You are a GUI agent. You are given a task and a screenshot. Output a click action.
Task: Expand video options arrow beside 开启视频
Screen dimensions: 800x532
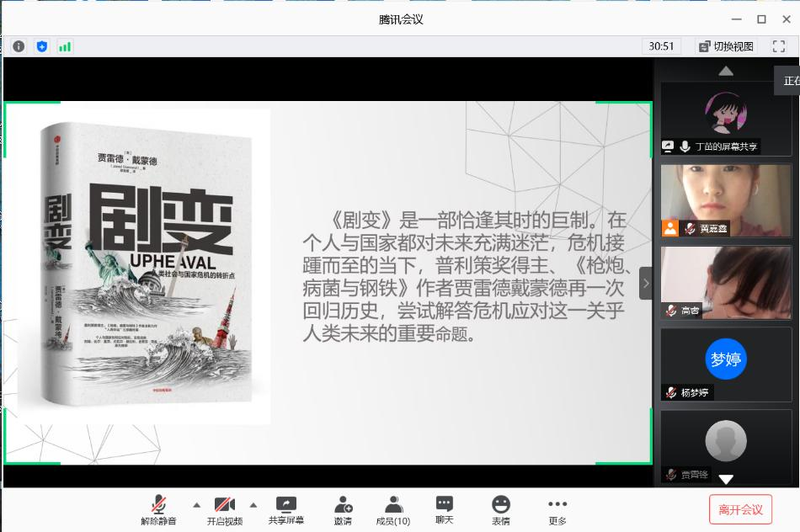coord(253,505)
